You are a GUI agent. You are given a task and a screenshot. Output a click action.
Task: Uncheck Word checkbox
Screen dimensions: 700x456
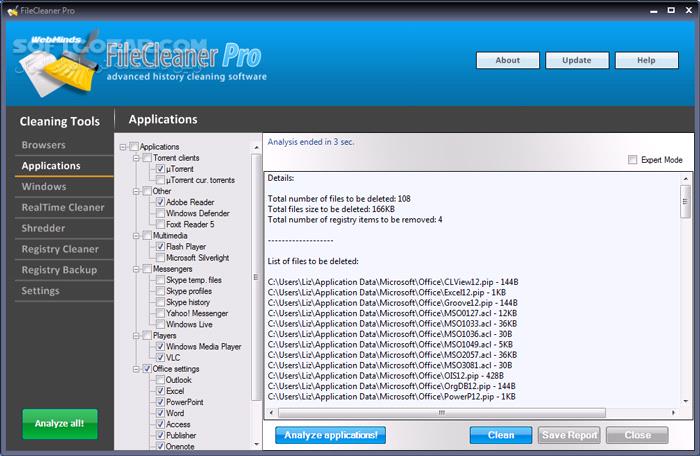point(160,413)
